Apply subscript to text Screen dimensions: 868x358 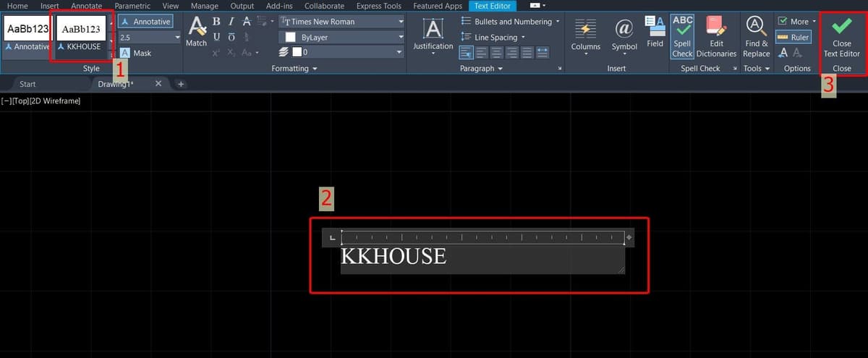[x=231, y=53]
